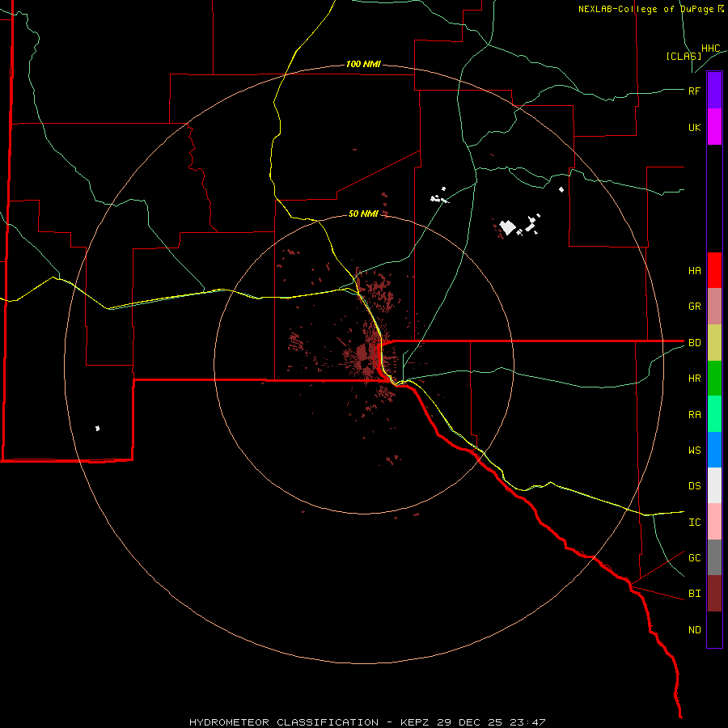Click the "ND" legend label

[x=694, y=630]
